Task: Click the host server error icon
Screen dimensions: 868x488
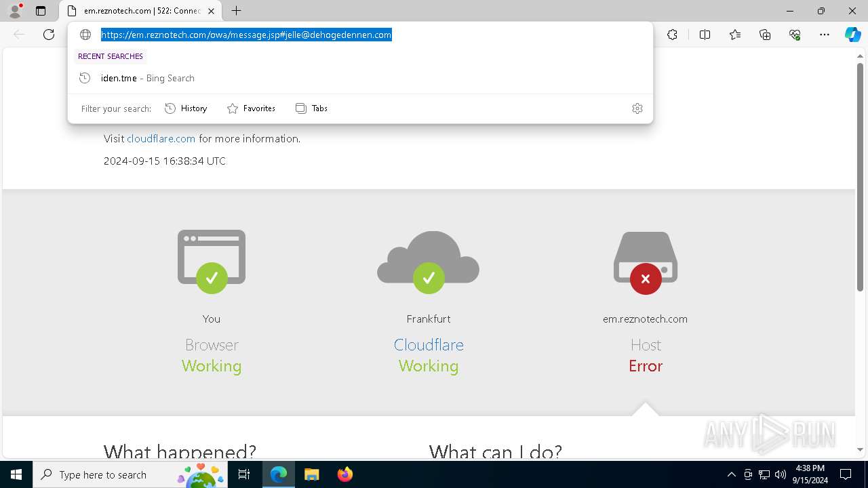Action: pyautogui.click(x=646, y=263)
